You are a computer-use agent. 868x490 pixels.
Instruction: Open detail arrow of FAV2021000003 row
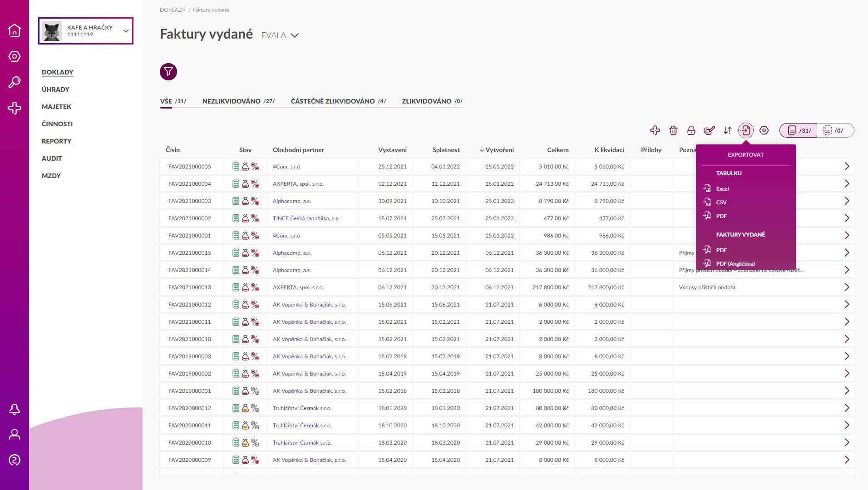(847, 201)
